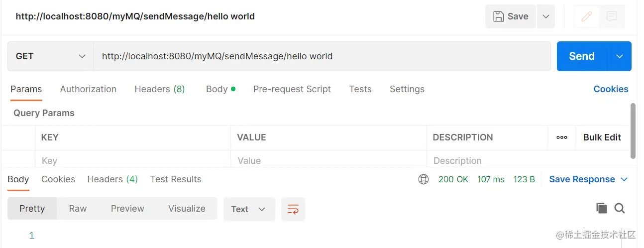Viewport: 644px width, 248px height.
Task: Select the Preview response view
Action: tap(127, 209)
